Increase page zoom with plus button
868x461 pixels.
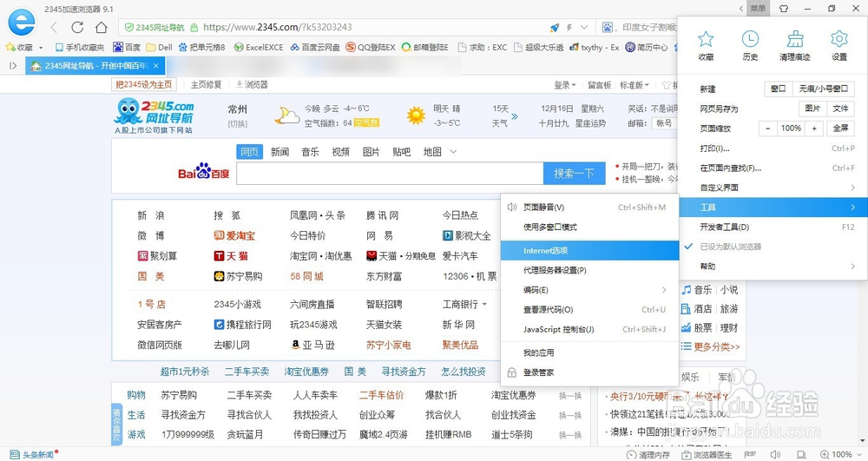coord(814,128)
